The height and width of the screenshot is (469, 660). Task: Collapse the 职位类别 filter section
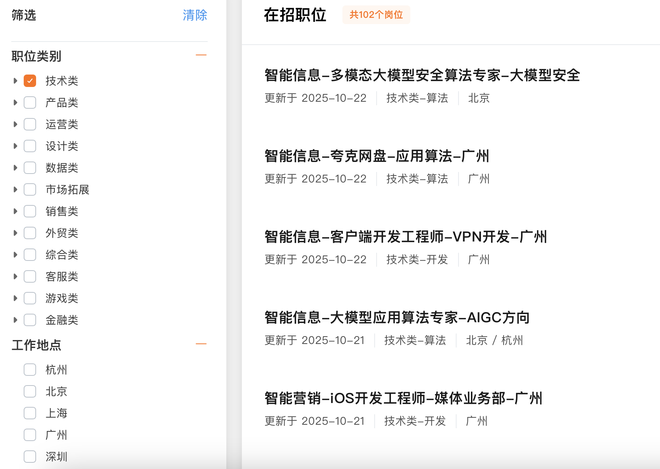coord(201,56)
